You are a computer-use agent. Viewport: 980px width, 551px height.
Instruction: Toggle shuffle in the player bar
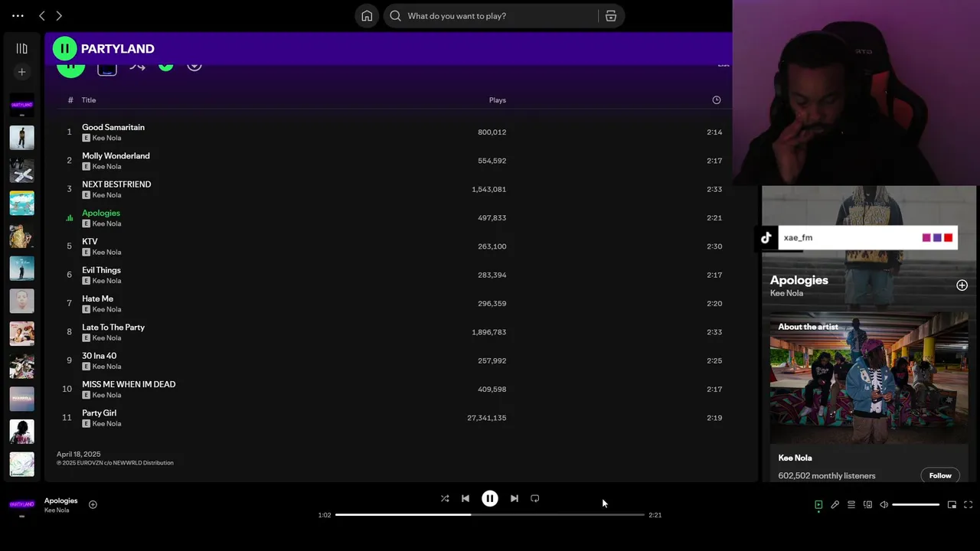click(x=445, y=498)
